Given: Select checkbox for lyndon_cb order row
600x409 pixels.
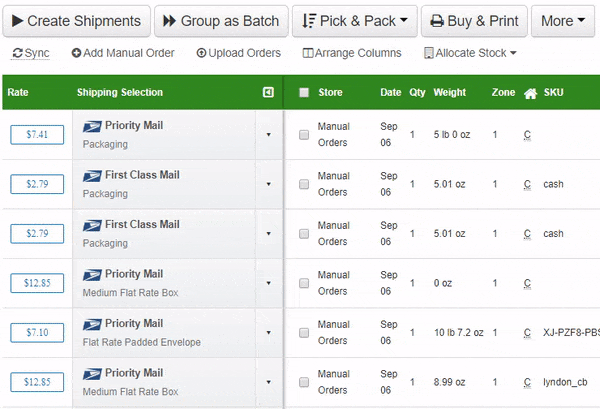Looking at the screenshot, I should pyautogui.click(x=304, y=382).
